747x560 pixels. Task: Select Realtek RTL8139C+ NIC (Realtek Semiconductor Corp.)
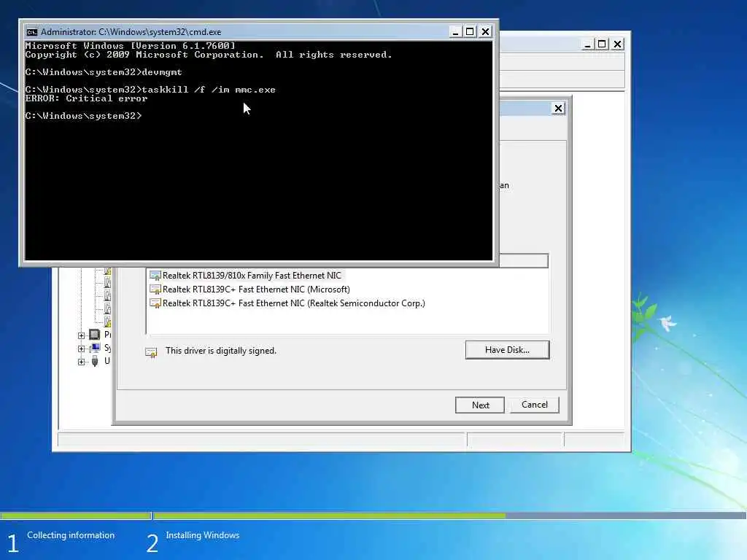point(294,303)
